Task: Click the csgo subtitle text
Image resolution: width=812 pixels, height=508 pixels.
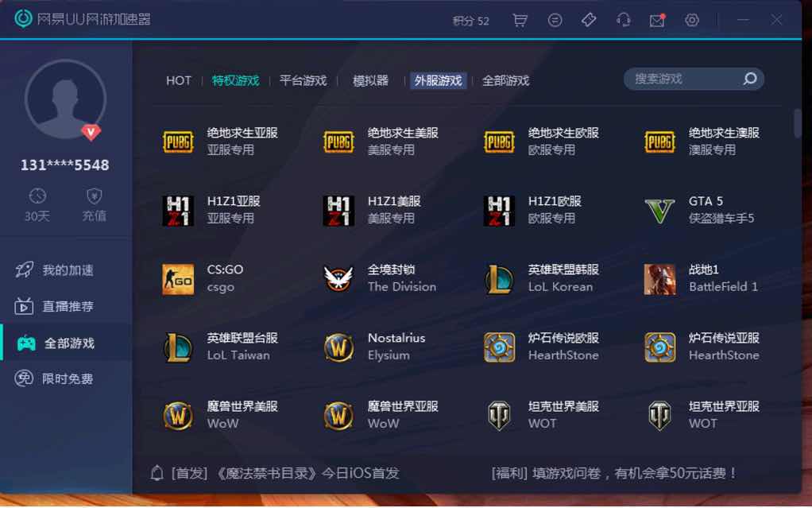Action: (x=221, y=287)
